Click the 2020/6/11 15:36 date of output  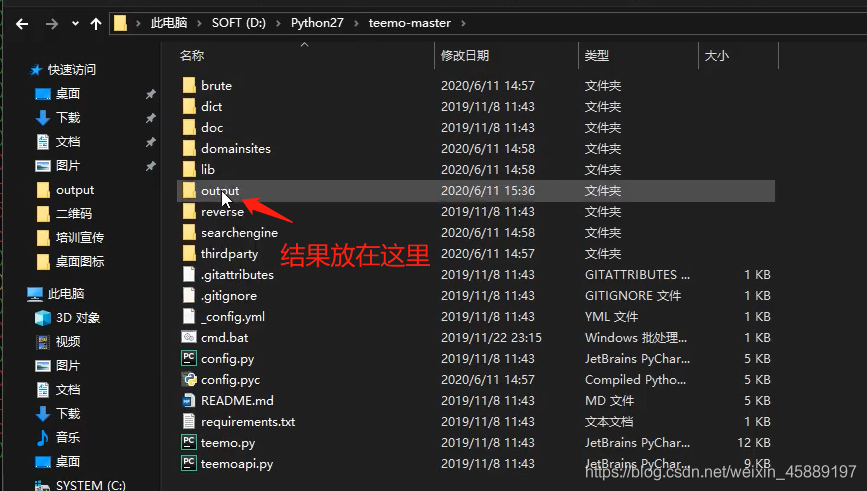tap(488, 191)
